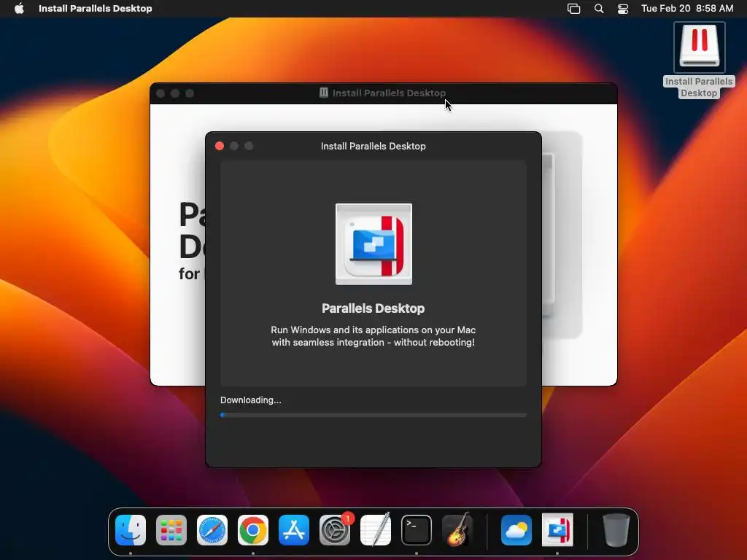Open the Trash from the Dock
The width and height of the screenshot is (747, 560).
coord(616,530)
